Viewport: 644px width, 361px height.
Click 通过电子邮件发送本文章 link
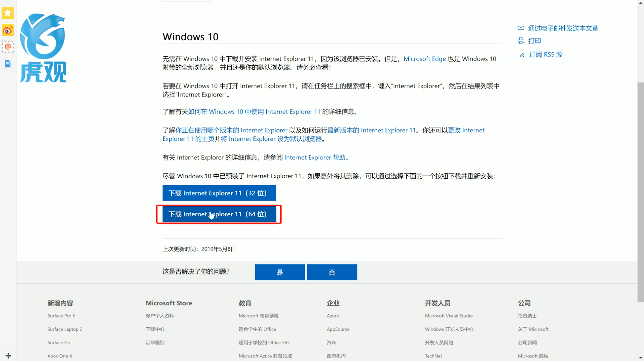[x=563, y=28]
